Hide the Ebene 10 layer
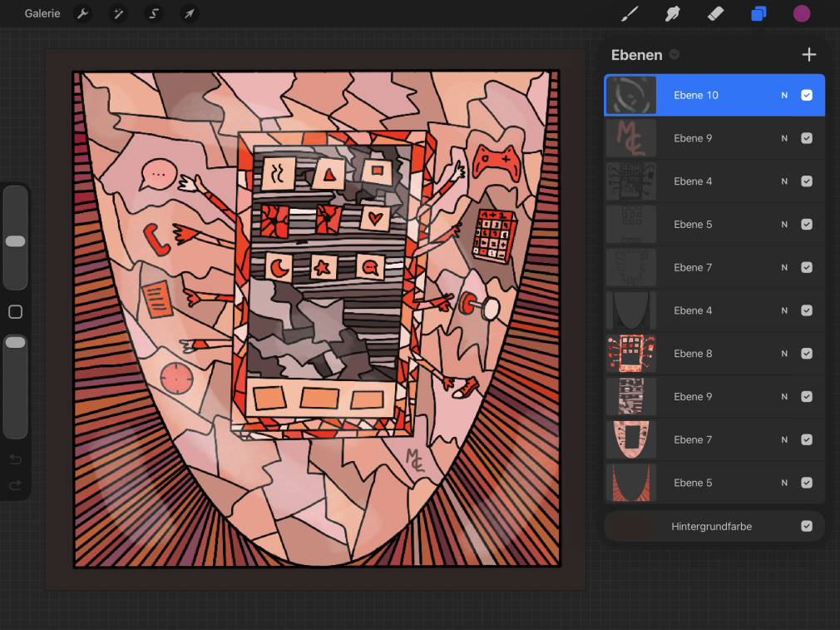The image size is (840, 630). click(x=807, y=95)
